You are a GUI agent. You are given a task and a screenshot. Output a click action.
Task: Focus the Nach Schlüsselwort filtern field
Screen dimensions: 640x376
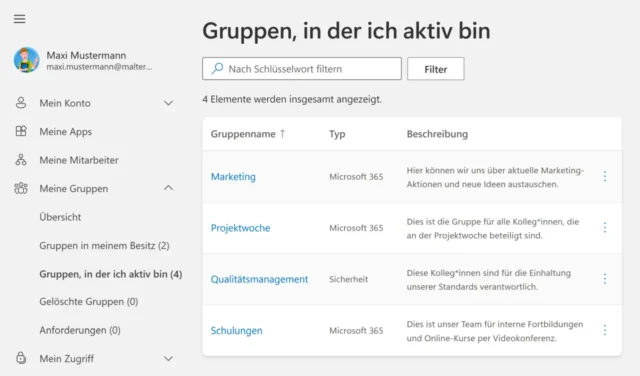click(302, 69)
